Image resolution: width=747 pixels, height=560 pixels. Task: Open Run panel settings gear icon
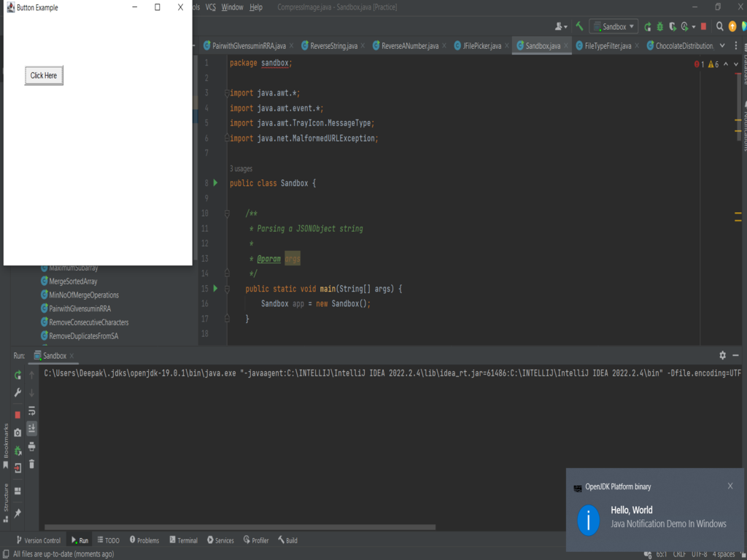(x=723, y=355)
